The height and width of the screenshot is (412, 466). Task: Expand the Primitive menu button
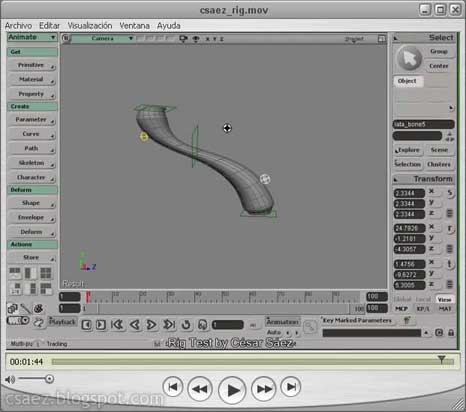32,65
